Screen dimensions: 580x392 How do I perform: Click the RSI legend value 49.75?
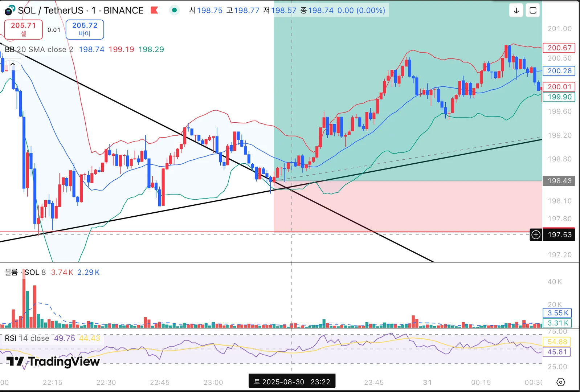pos(65,338)
